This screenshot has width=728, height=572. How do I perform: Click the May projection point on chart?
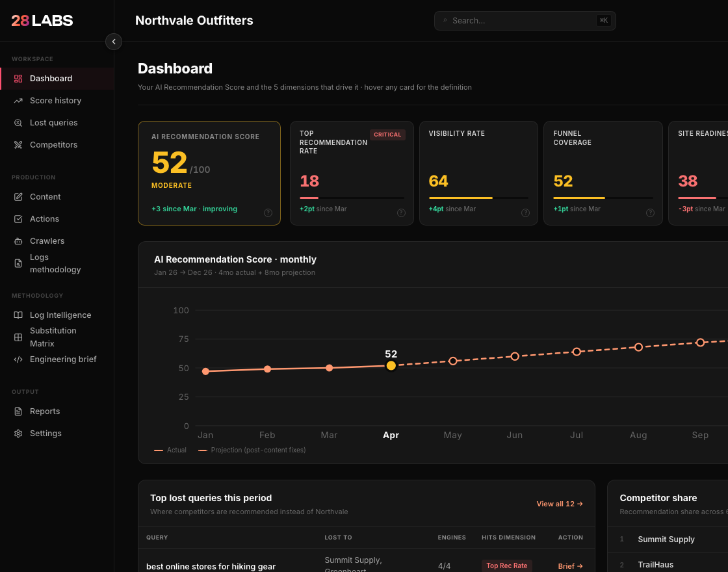452,361
